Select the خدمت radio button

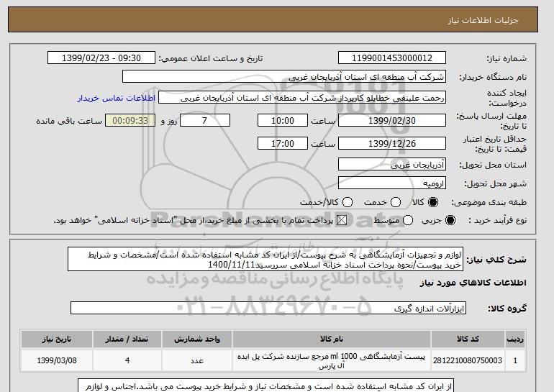(x=396, y=202)
